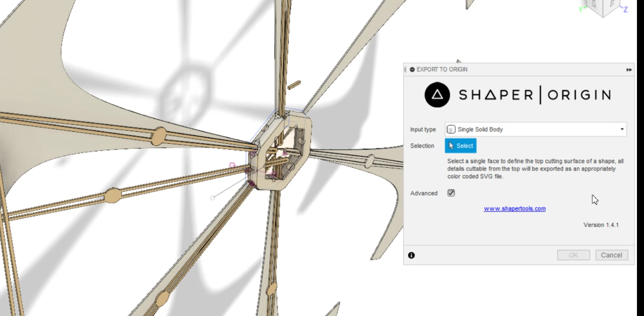
Task: Click the SHAPER ORIGIN wordmark
Action: [x=534, y=95]
